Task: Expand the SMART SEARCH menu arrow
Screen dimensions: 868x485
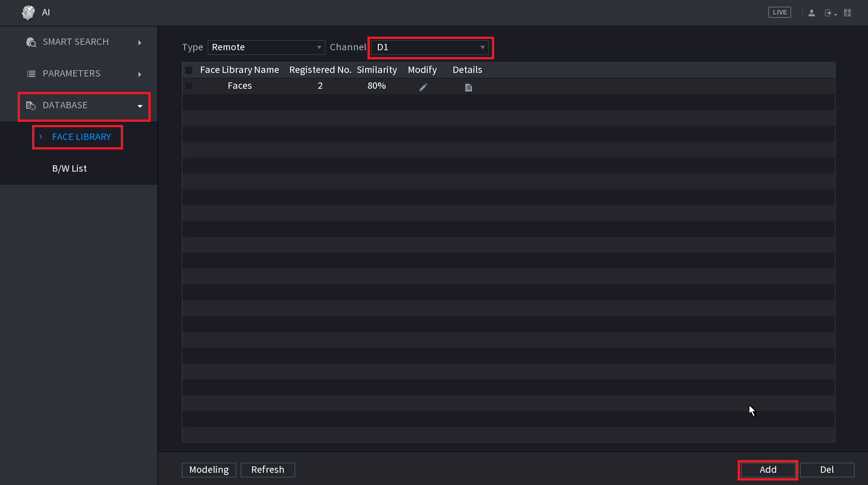Action: 140,43
